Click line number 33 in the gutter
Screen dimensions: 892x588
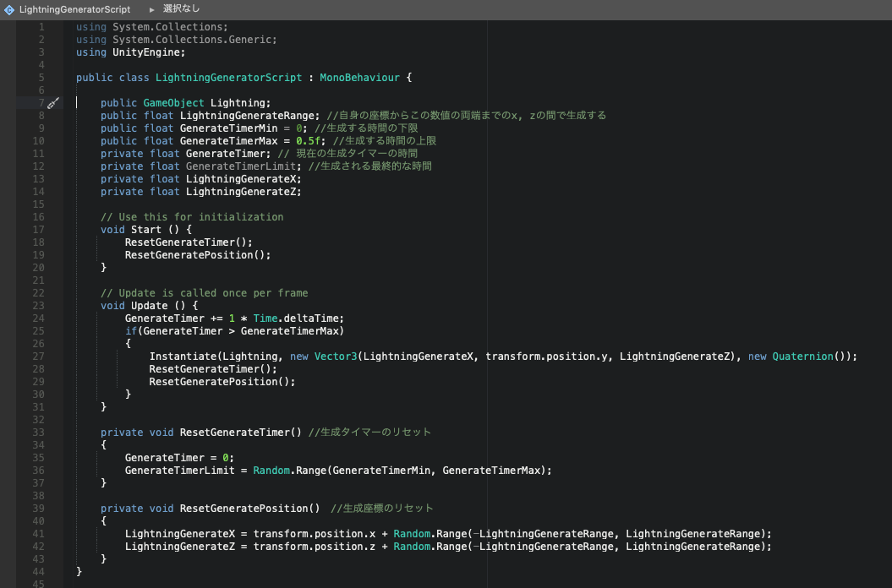(x=38, y=433)
